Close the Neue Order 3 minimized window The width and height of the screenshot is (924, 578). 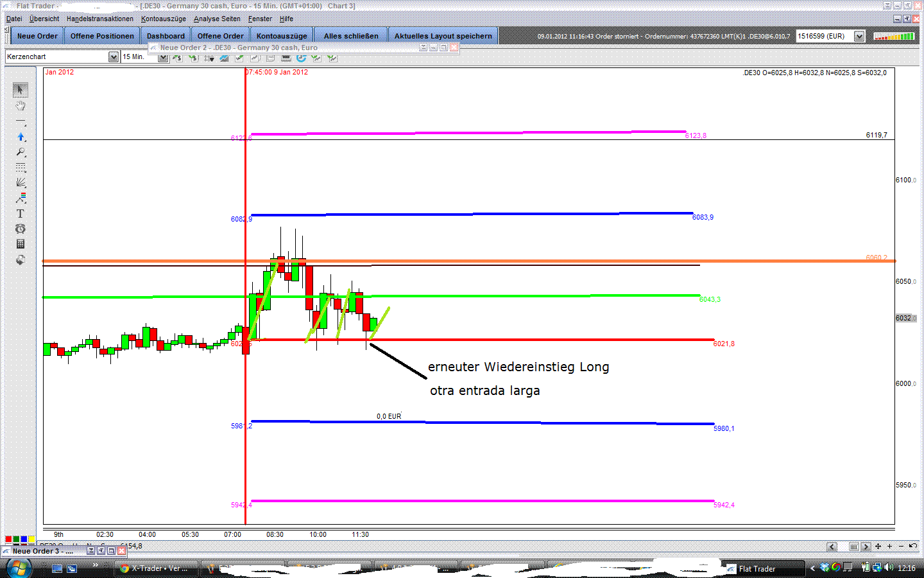122,551
